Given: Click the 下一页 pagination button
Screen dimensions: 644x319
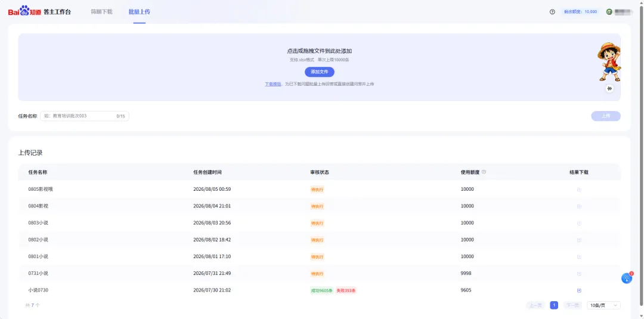Looking at the screenshot, I should [572, 305].
